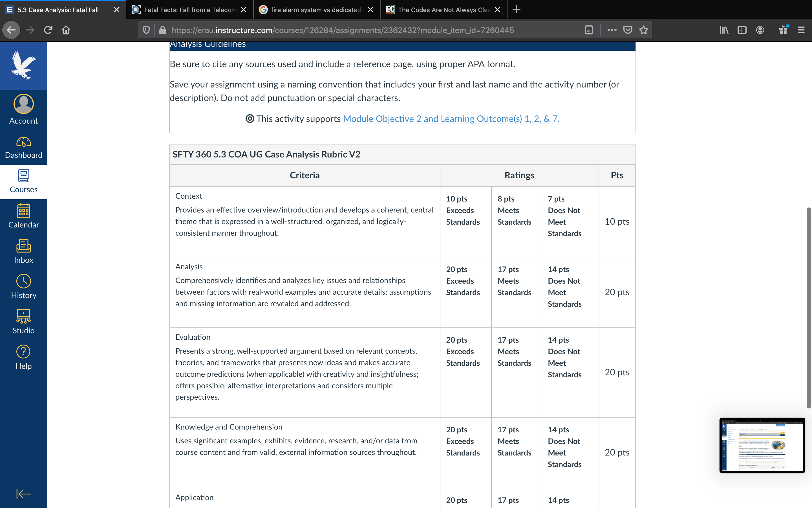Close the Fatal Facts tab
812x508 pixels.
[x=244, y=10]
